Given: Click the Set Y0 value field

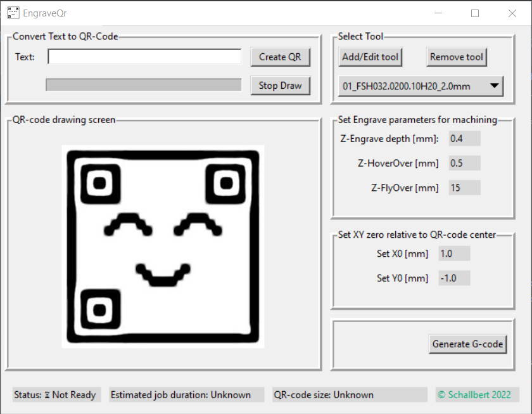Looking at the screenshot, I should (x=454, y=278).
